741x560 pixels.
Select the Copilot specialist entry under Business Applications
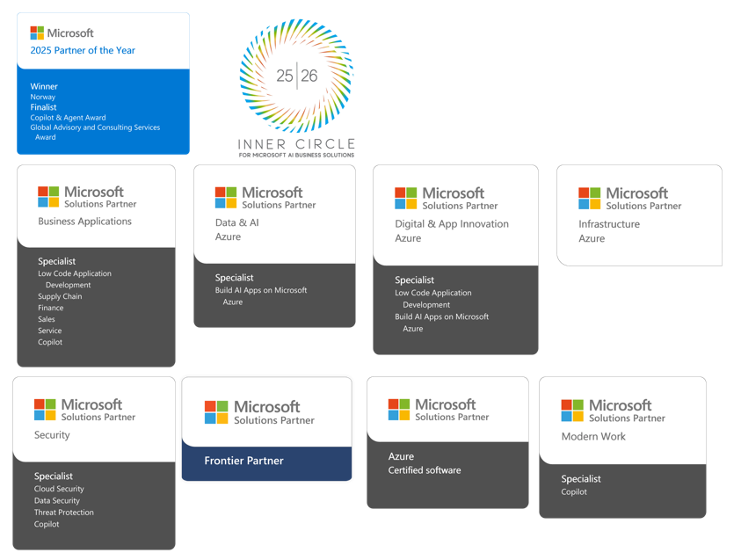(49, 342)
